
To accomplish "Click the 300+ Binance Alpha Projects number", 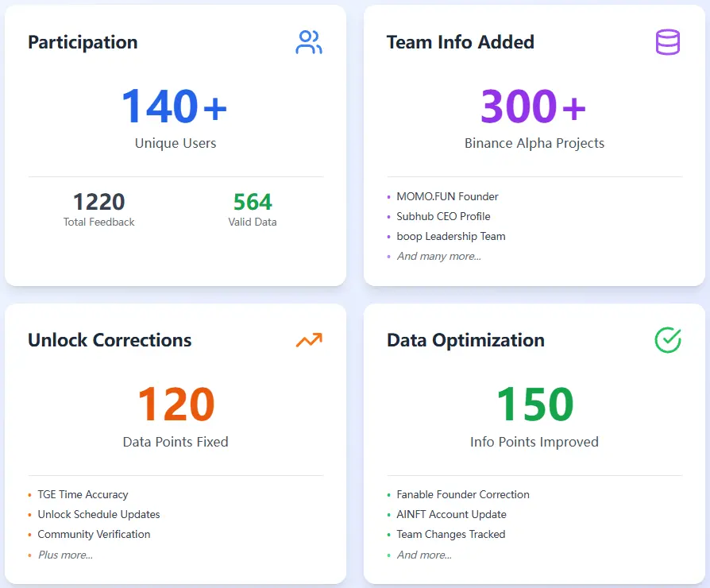I will (x=534, y=106).
